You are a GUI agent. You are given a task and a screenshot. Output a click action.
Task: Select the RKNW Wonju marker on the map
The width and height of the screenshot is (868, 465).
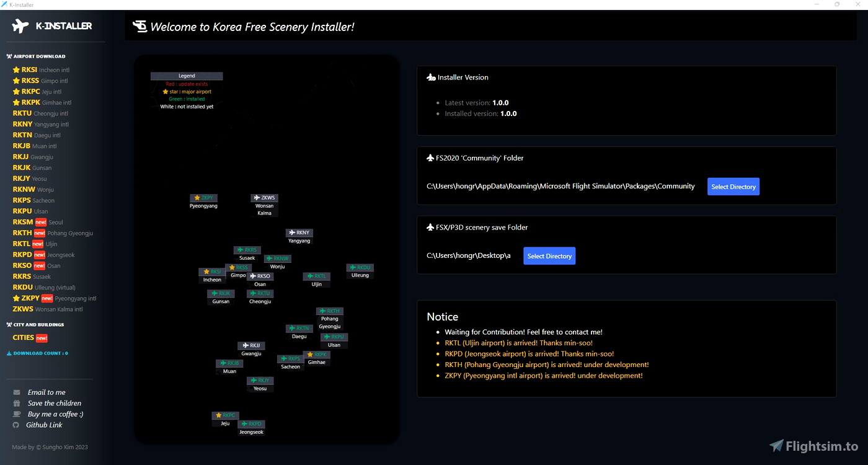pyautogui.click(x=278, y=259)
